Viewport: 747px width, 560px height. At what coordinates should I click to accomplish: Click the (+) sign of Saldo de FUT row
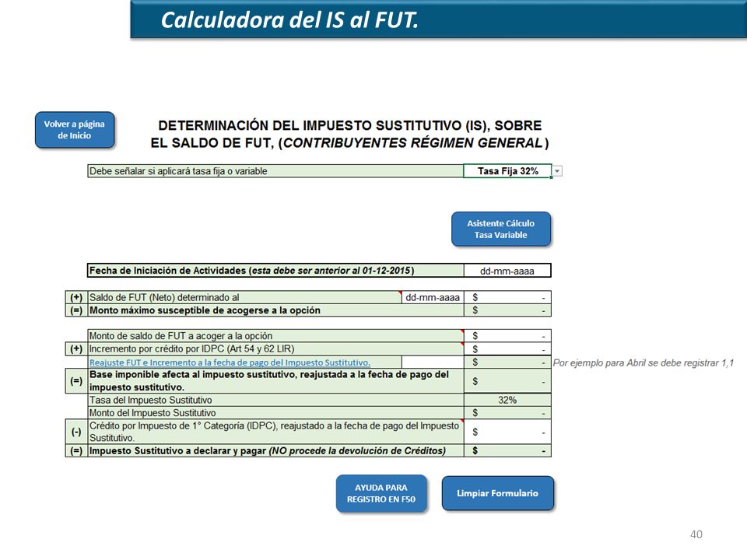coord(76,297)
